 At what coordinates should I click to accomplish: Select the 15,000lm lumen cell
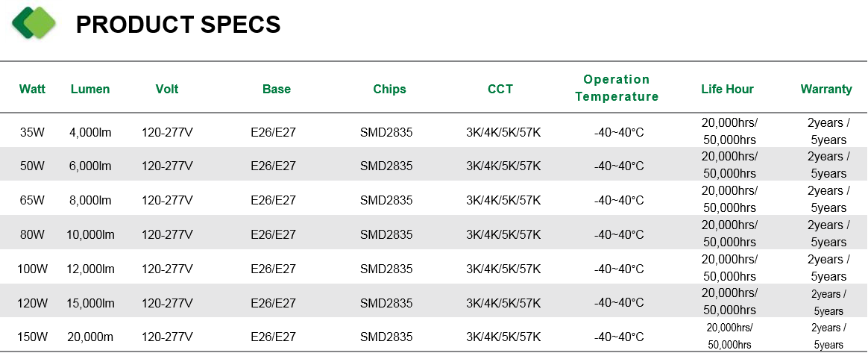(x=90, y=303)
